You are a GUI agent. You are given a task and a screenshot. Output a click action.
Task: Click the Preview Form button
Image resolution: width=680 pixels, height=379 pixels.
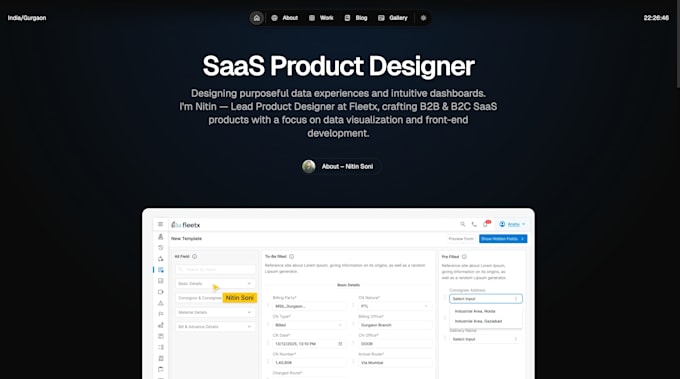pyautogui.click(x=461, y=239)
